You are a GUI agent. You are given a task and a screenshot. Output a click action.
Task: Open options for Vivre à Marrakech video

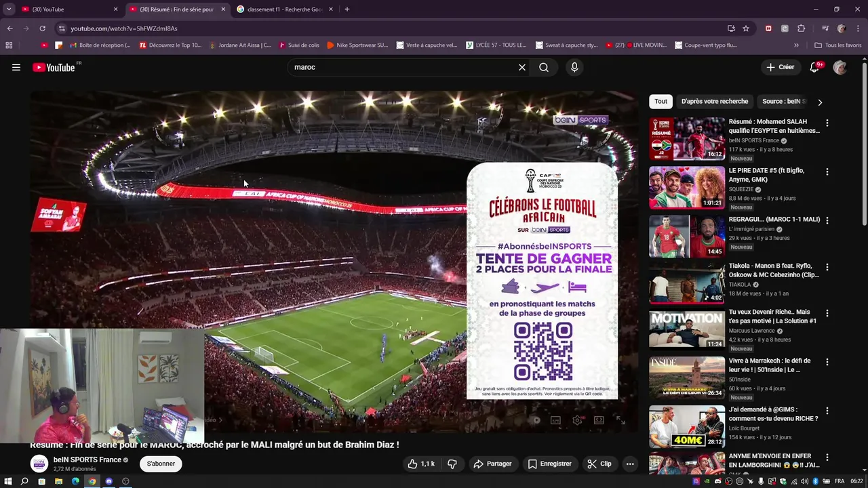click(x=827, y=362)
